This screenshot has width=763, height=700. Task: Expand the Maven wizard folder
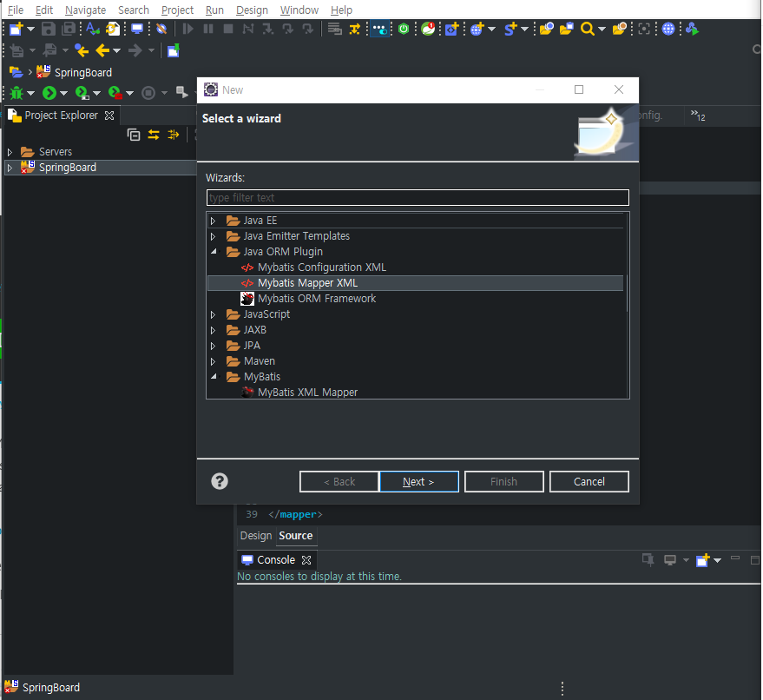point(214,361)
